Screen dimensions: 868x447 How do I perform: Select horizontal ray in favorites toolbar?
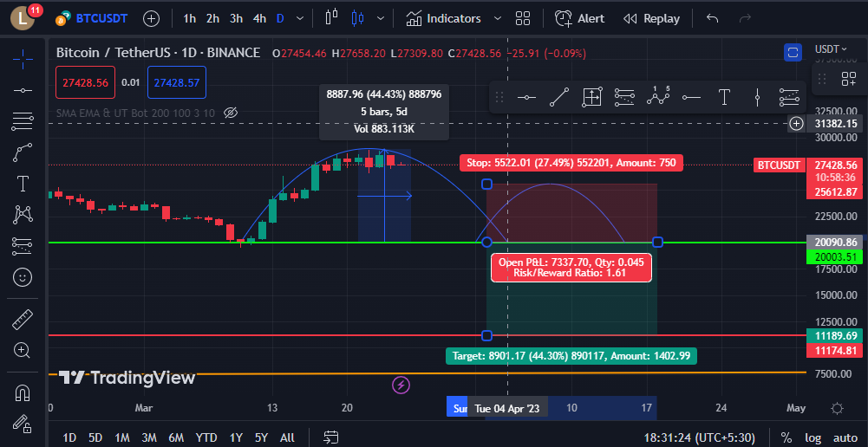691,97
